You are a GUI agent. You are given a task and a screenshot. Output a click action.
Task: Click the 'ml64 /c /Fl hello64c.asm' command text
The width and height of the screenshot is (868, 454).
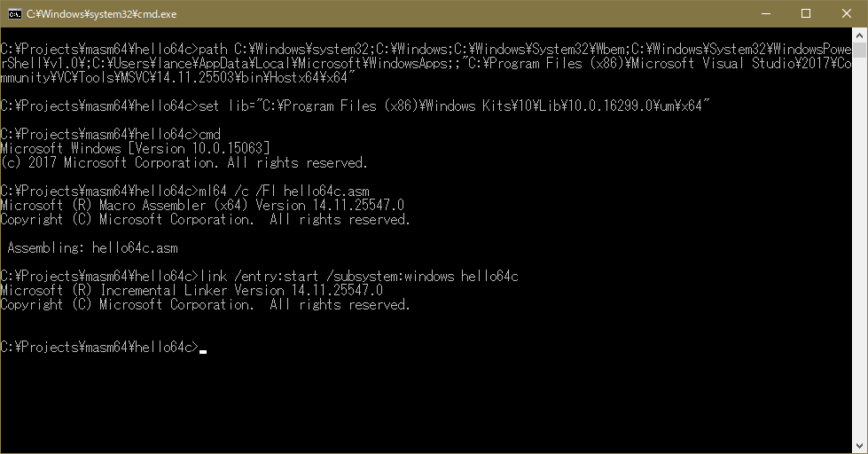[x=284, y=191]
